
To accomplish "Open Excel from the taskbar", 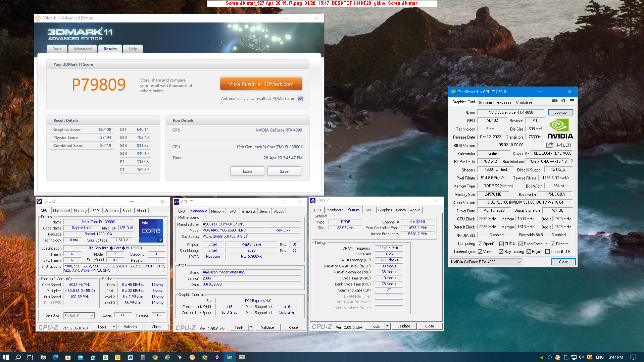I will tap(105, 357).
